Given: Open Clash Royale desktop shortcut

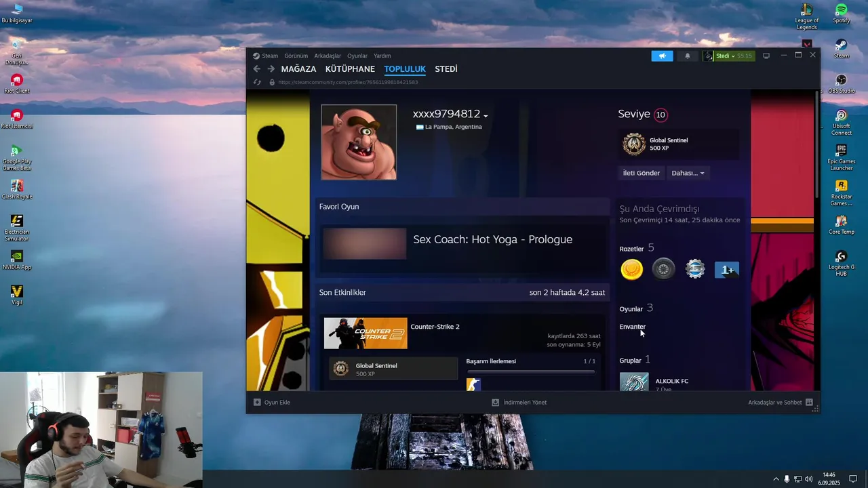Looking at the screenshot, I should 17,189.
